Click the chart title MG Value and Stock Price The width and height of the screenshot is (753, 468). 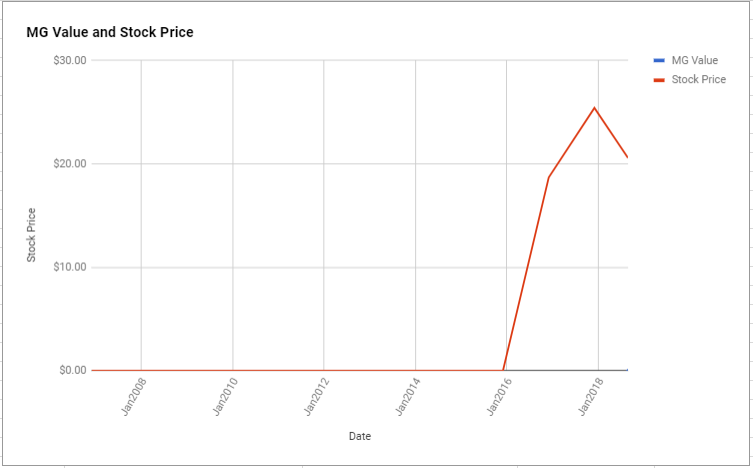[x=110, y=32]
